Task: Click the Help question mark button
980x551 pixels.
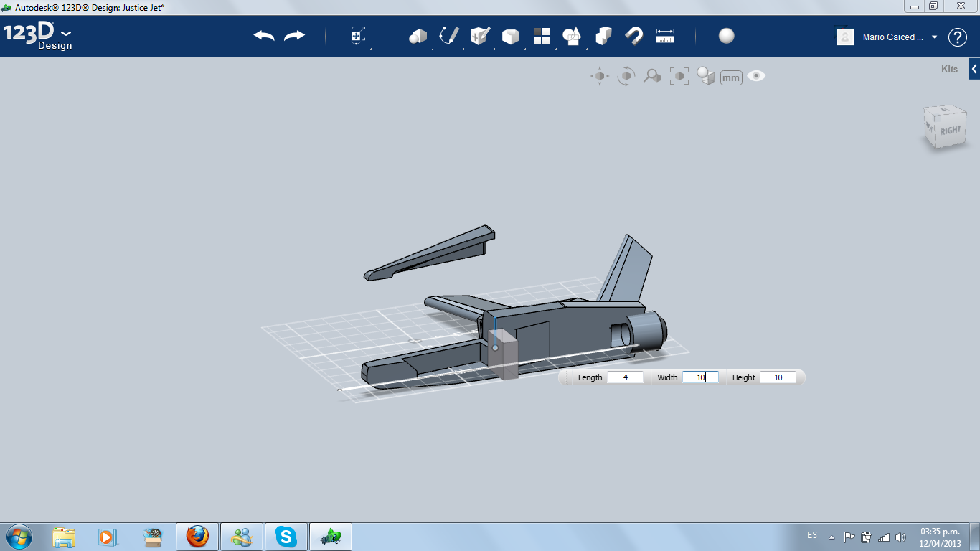Action: click(x=958, y=37)
